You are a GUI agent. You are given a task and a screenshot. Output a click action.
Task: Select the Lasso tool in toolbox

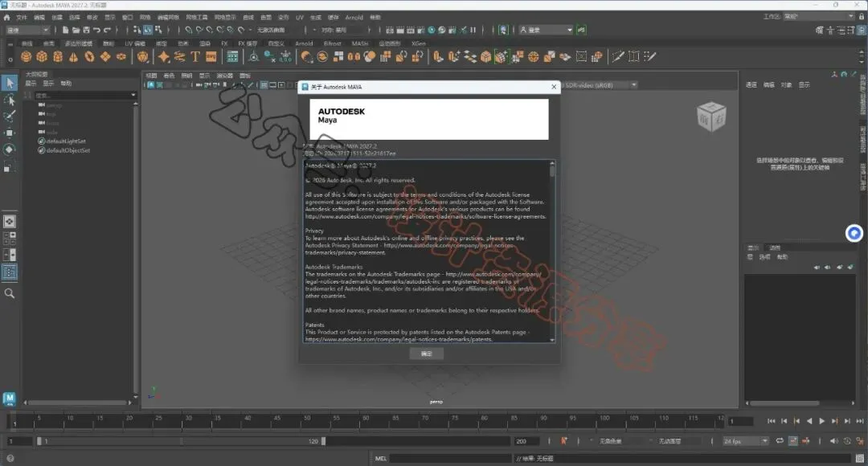pos(10,100)
